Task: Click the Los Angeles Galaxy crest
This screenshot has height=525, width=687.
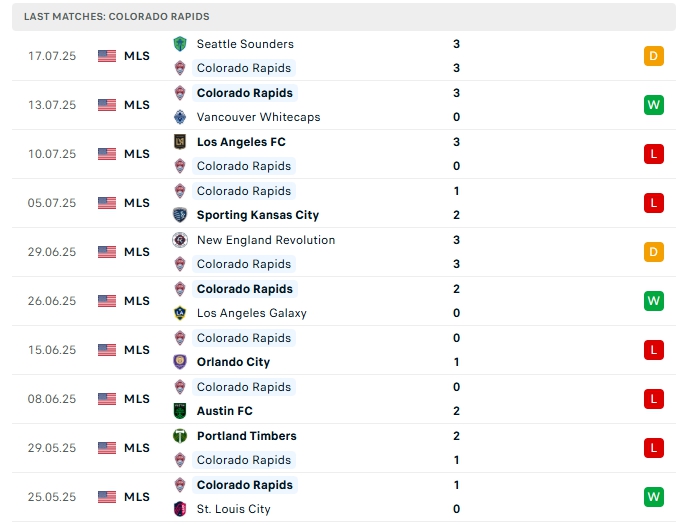Action: 180,313
